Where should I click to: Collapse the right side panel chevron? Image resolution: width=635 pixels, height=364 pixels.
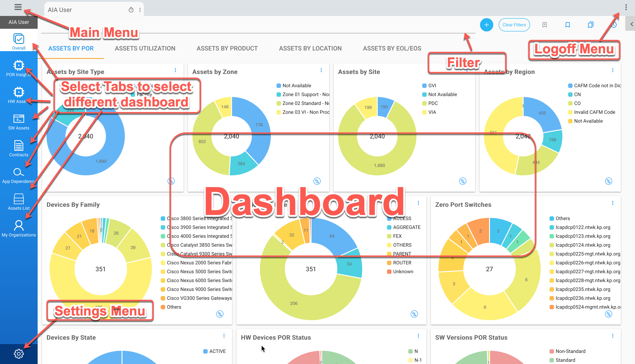pyautogui.click(x=631, y=24)
